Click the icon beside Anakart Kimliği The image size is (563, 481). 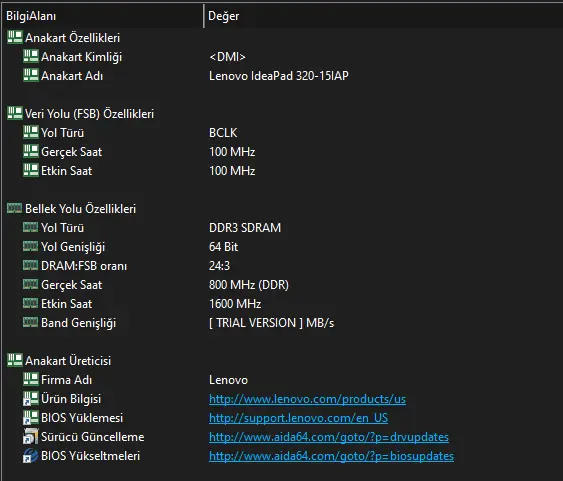click(x=31, y=56)
